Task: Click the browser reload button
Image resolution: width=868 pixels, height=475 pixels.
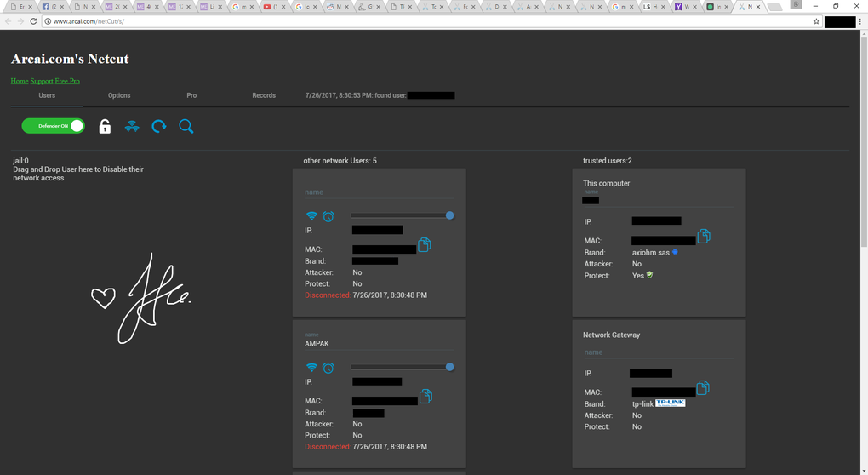Action: 33,21
